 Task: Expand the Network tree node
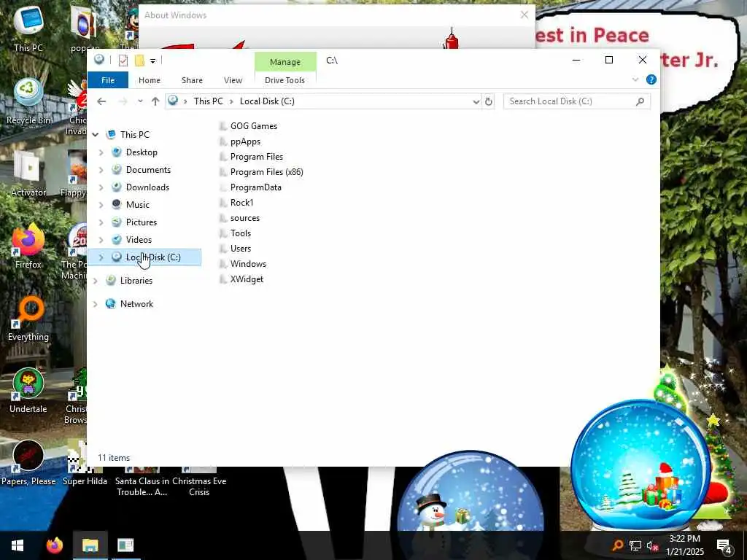coord(96,304)
